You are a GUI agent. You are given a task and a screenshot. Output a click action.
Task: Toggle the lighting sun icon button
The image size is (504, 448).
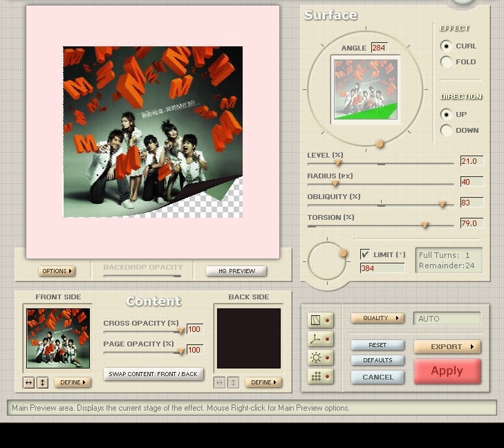coord(320,357)
